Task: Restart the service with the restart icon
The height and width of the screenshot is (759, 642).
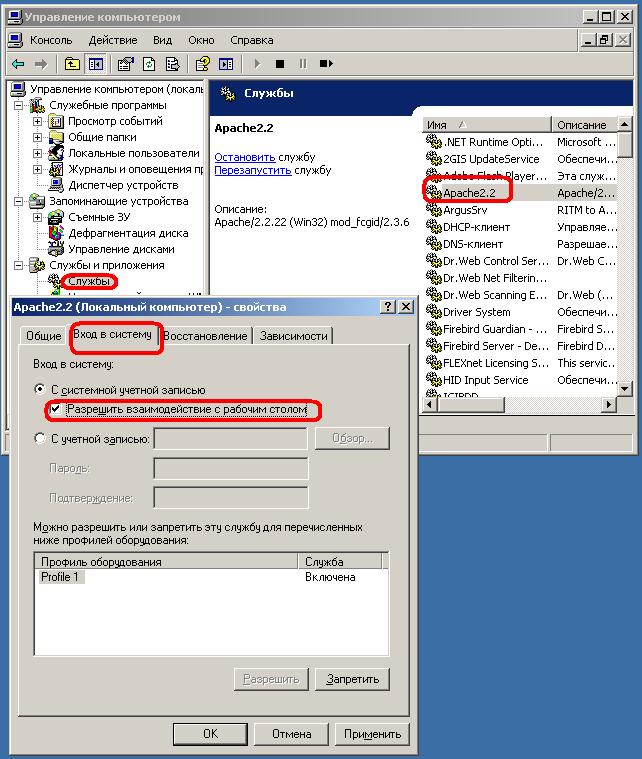Action: [326, 63]
